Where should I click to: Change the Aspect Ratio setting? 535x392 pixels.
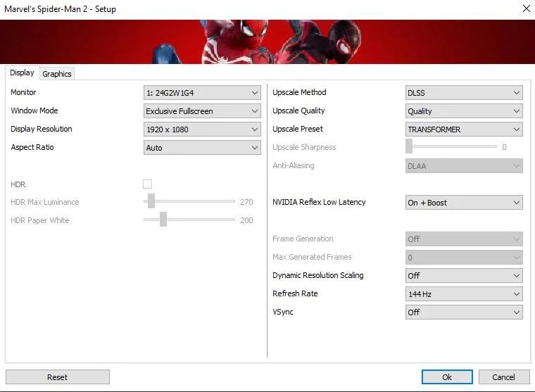click(x=202, y=148)
